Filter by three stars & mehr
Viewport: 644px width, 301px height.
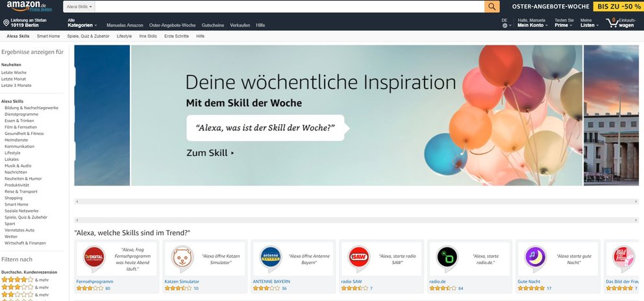[x=25, y=287]
